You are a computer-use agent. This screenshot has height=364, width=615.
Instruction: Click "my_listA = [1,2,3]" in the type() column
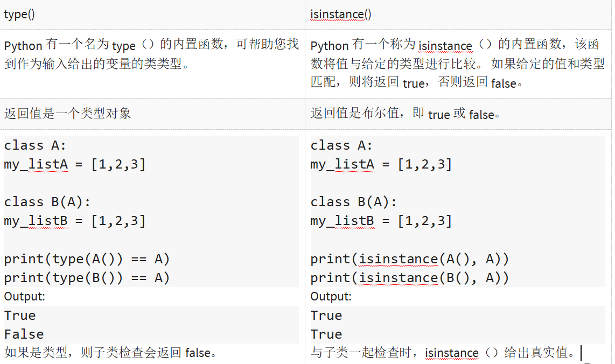74,164
